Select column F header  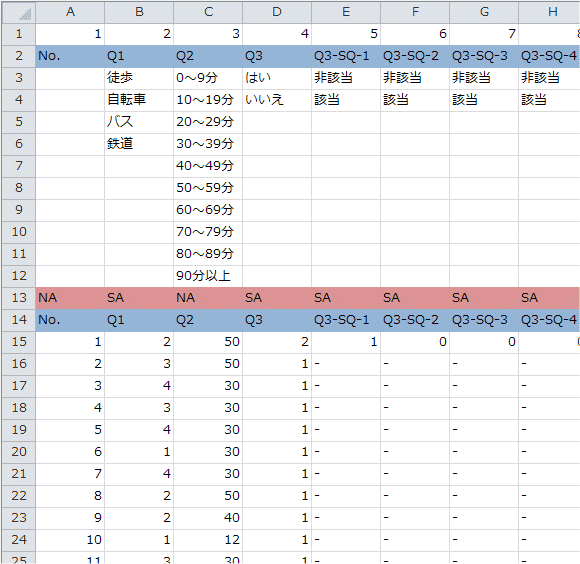point(415,12)
